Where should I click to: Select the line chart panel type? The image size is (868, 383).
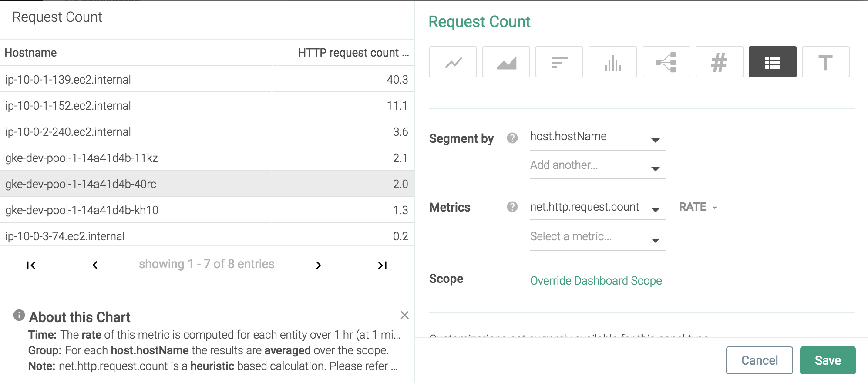453,62
